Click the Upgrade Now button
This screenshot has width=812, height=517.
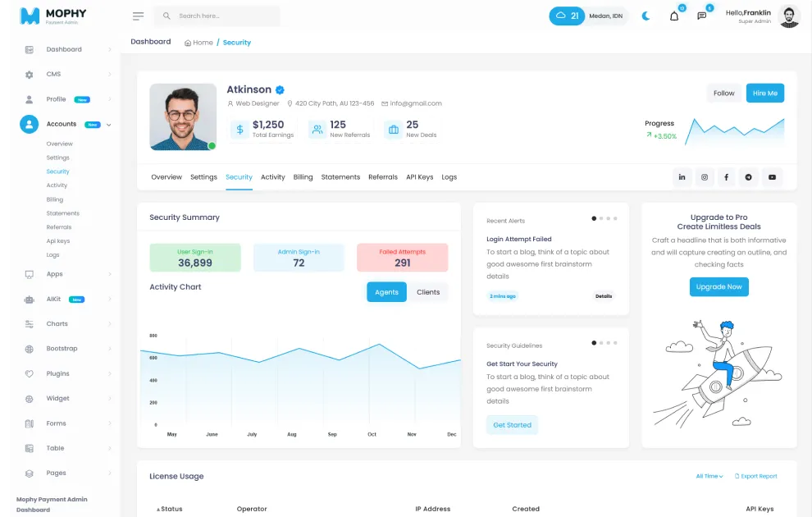(x=718, y=287)
